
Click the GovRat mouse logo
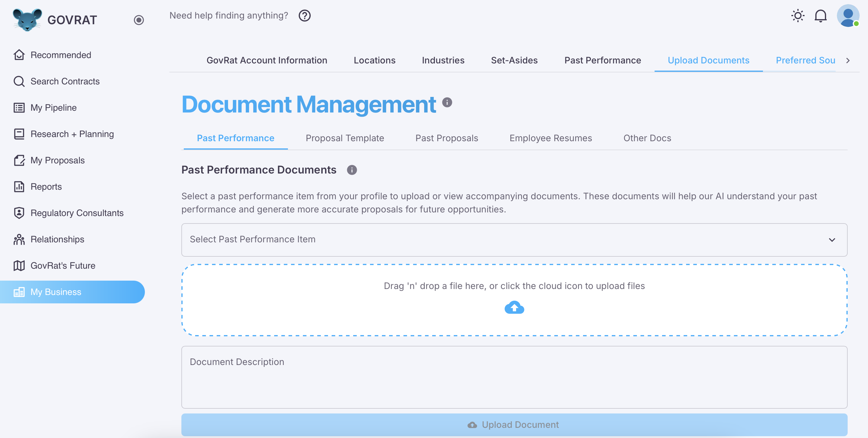click(x=27, y=20)
